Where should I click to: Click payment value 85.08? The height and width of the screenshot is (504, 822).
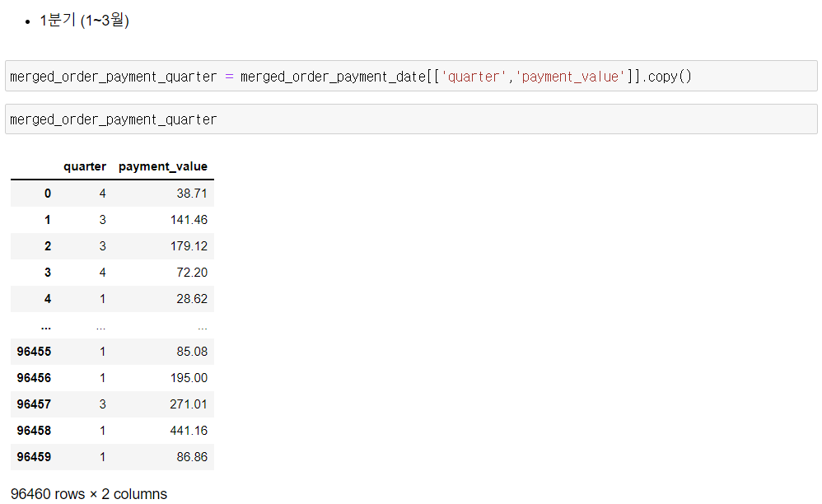point(192,352)
